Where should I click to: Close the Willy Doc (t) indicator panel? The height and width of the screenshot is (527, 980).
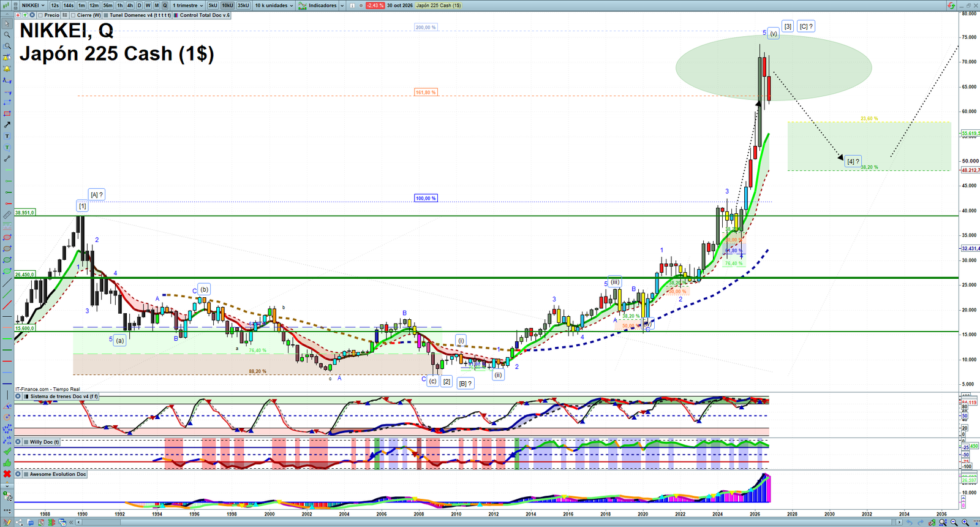tap(18, 442)
